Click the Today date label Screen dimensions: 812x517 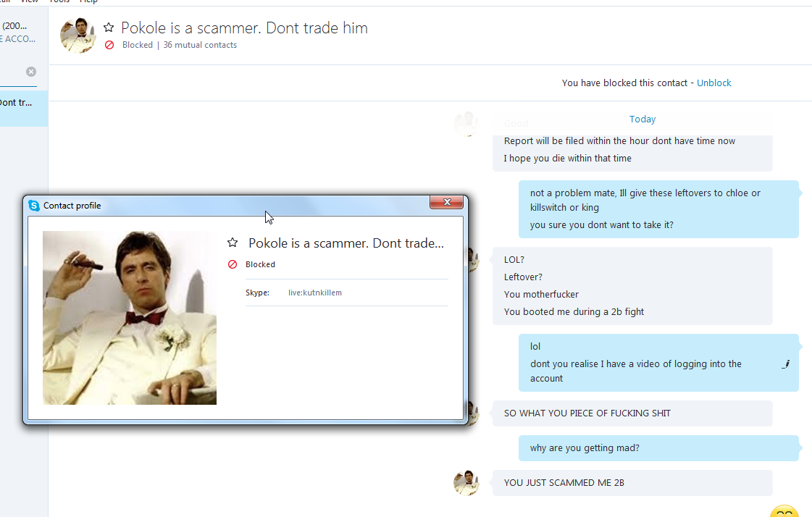(x=643, y=119)
